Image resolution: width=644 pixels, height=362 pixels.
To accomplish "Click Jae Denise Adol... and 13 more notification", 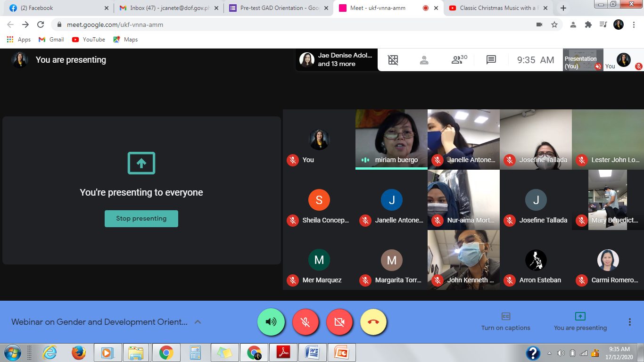I will pyautogui.click(x=337, y=60).
